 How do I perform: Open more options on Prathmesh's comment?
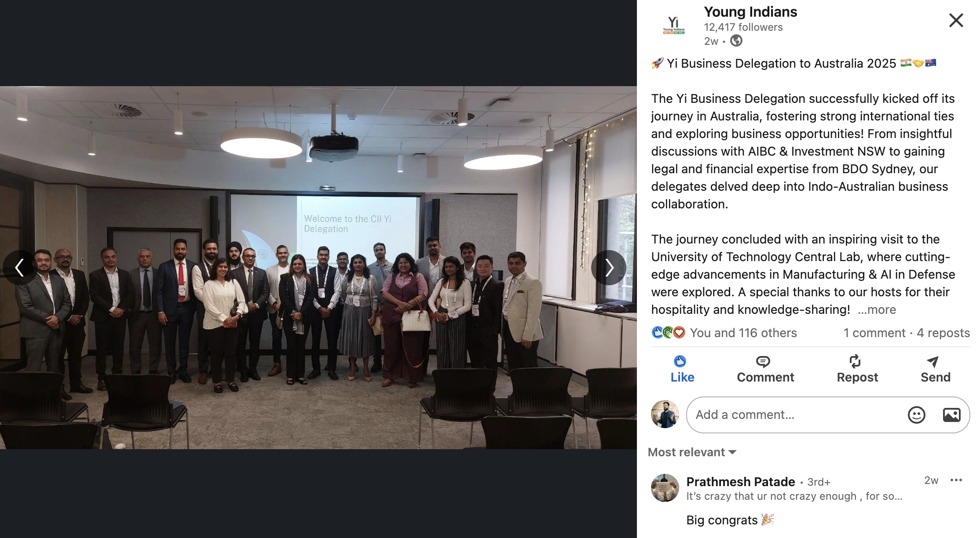[956, 480]
